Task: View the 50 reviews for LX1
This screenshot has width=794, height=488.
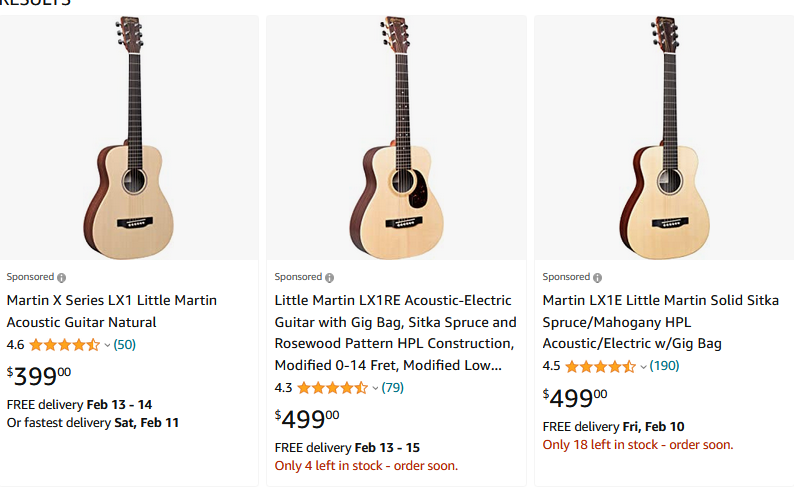Action: pyautogui.click(x=125, y=345)
